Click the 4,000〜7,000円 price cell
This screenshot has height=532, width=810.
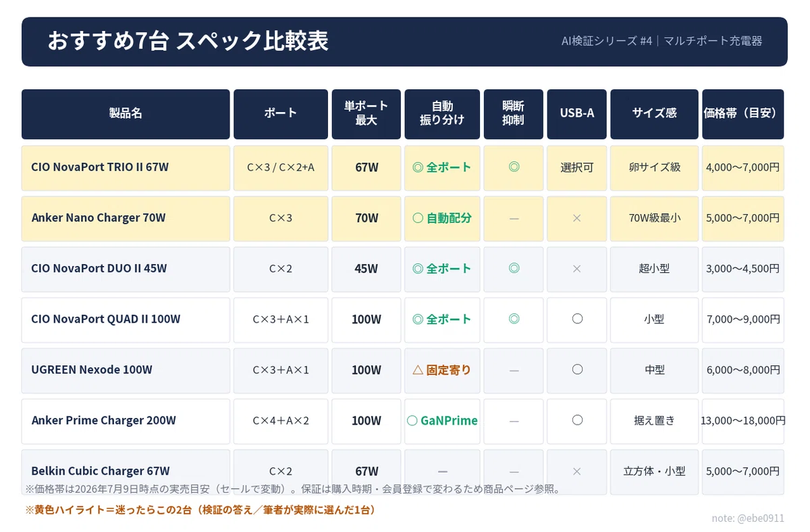743,167
